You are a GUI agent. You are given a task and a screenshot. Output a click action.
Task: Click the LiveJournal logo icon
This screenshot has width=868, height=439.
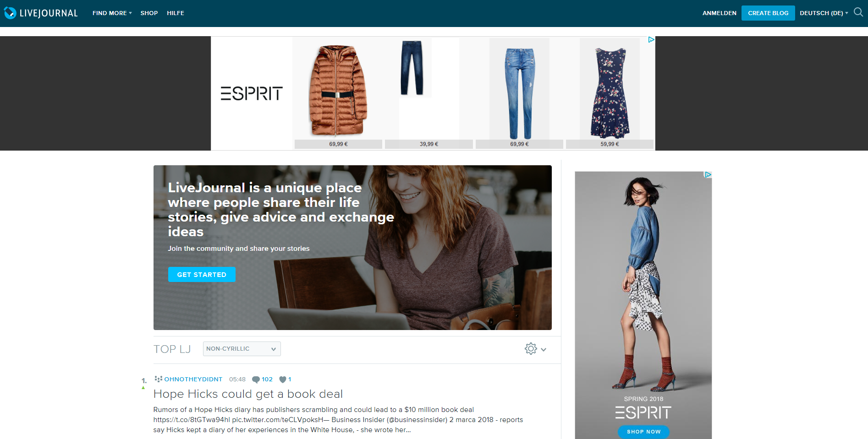click(10, 13)
